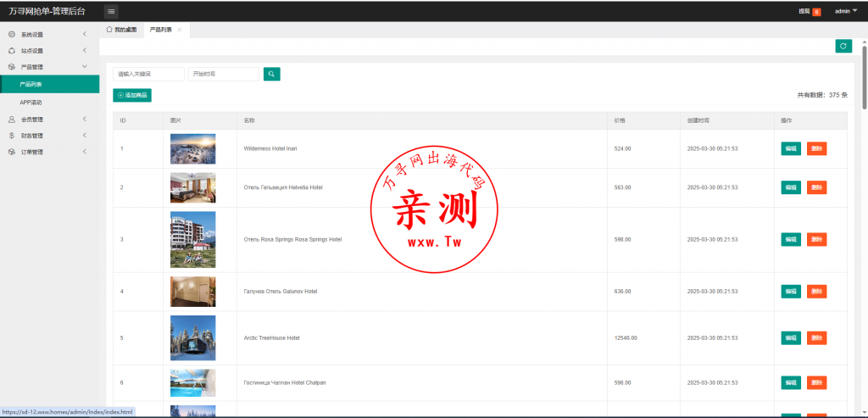This screenshot has height=418, width=868.
Task: Expand the 财务管理 menu chevron
Action: coord(85,135)
